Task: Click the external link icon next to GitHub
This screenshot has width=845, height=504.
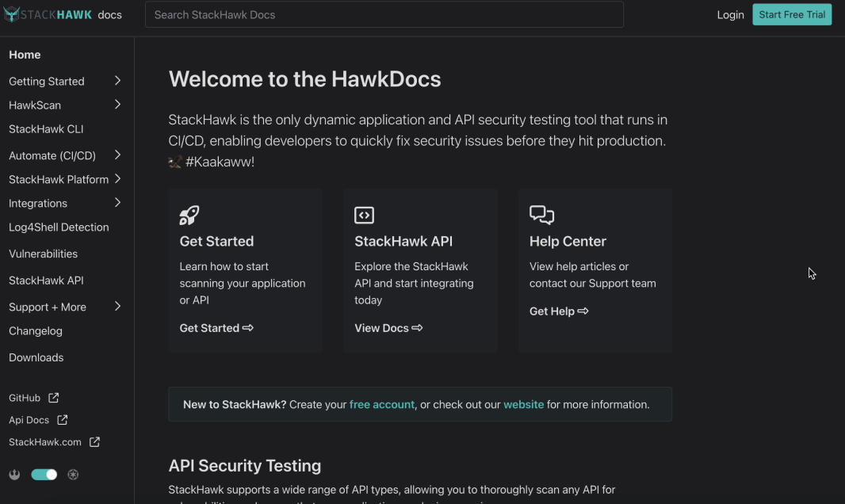Action: [53, 397]
